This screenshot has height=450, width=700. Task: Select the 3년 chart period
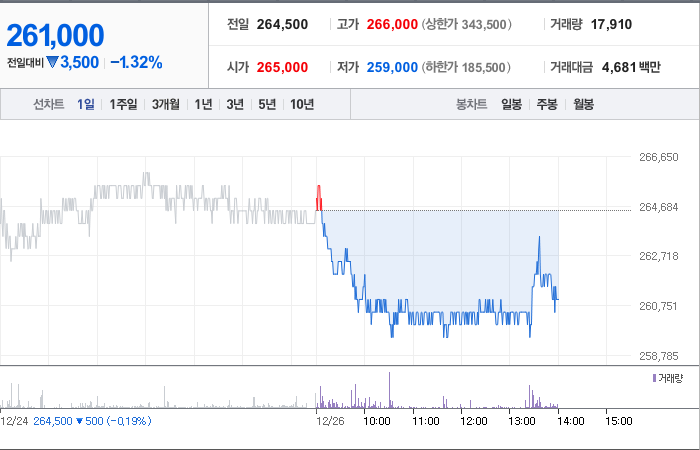(x=235, y=104)
